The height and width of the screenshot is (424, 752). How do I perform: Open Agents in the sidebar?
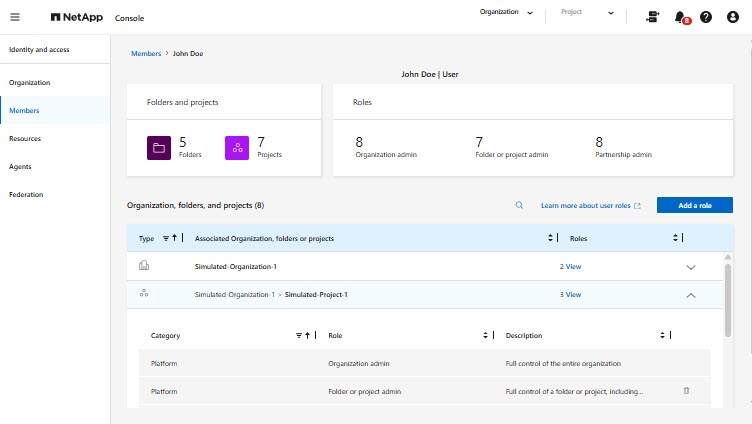(x=21, y=166)
